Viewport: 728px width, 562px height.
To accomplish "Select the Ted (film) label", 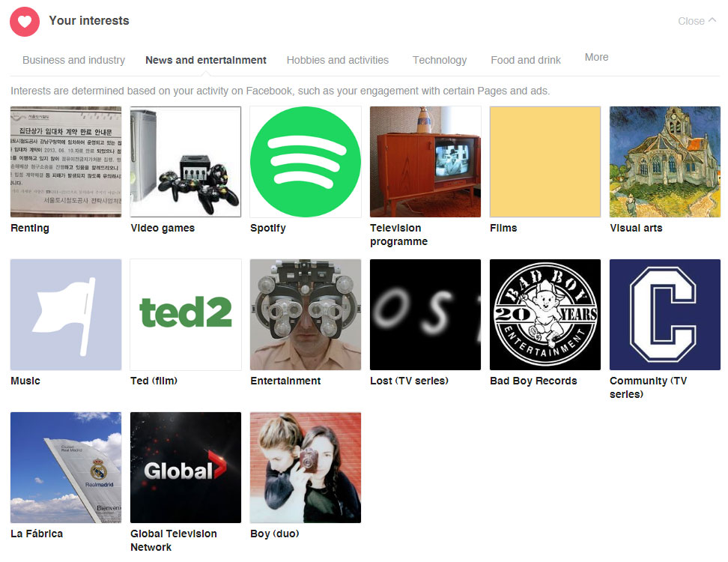I will point(154,381).
